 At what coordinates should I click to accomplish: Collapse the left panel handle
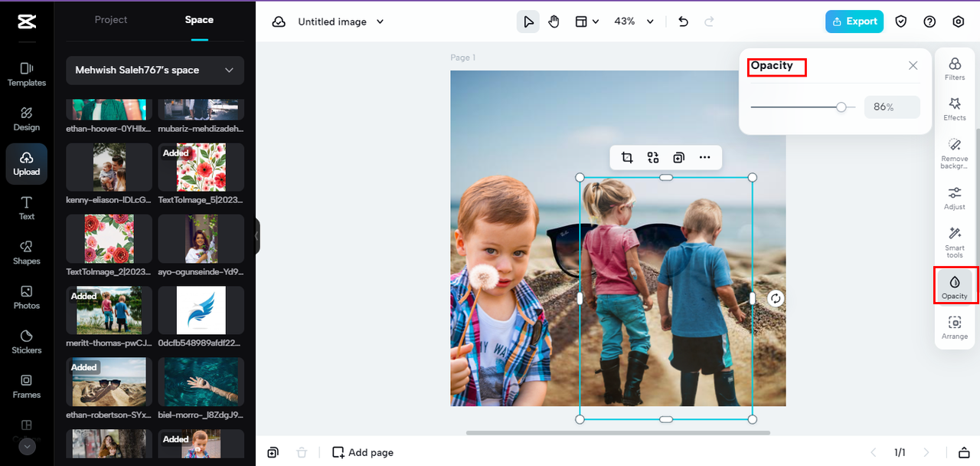[x=258, y=236]
